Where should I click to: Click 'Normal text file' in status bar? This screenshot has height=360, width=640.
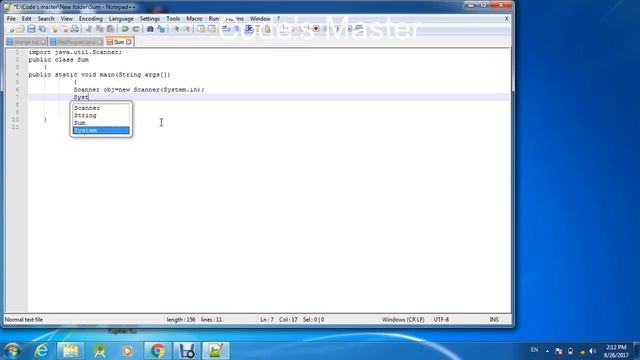24,320
